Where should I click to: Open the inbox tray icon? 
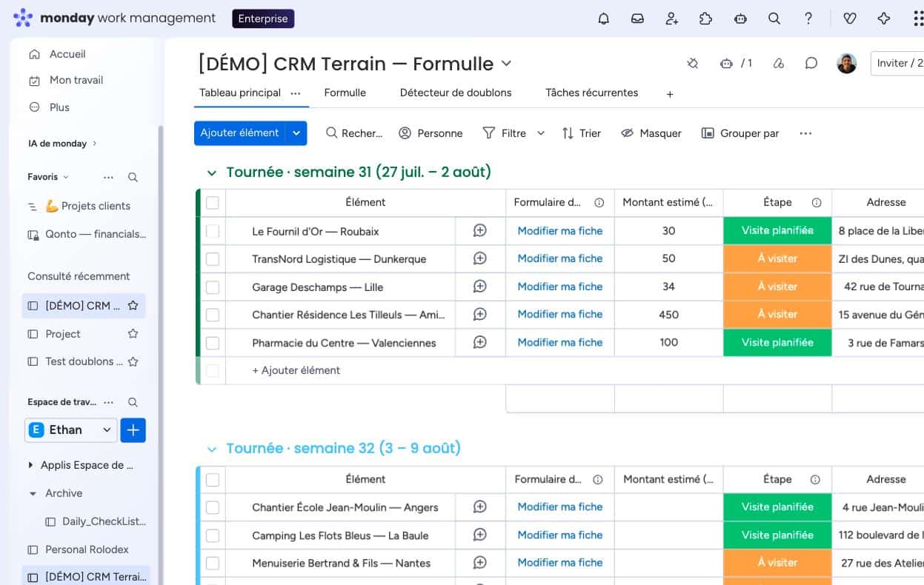tap(637, 19)
